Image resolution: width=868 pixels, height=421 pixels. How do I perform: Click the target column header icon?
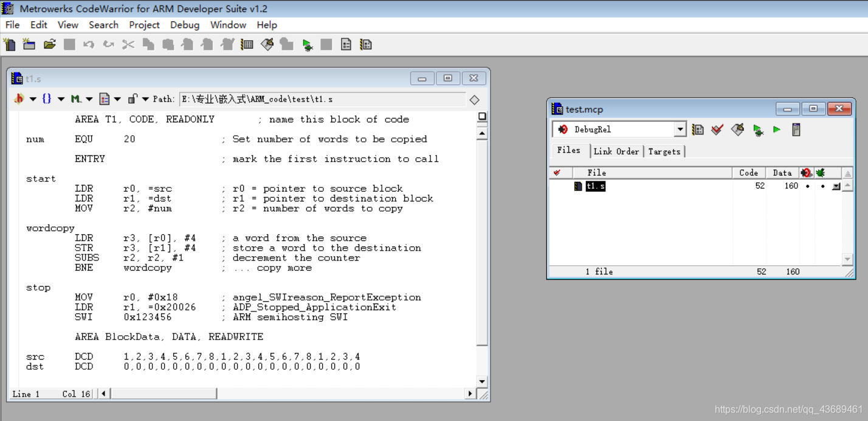(806, 173)
